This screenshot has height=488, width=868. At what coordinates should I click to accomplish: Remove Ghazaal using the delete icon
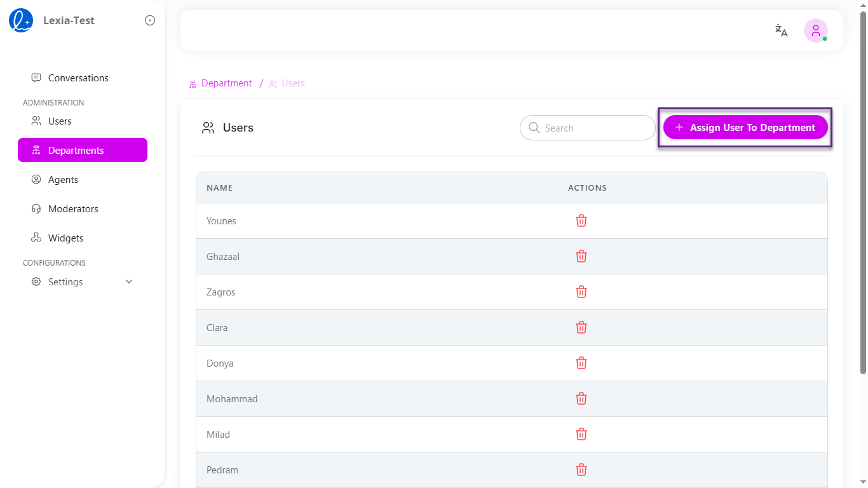581,256
